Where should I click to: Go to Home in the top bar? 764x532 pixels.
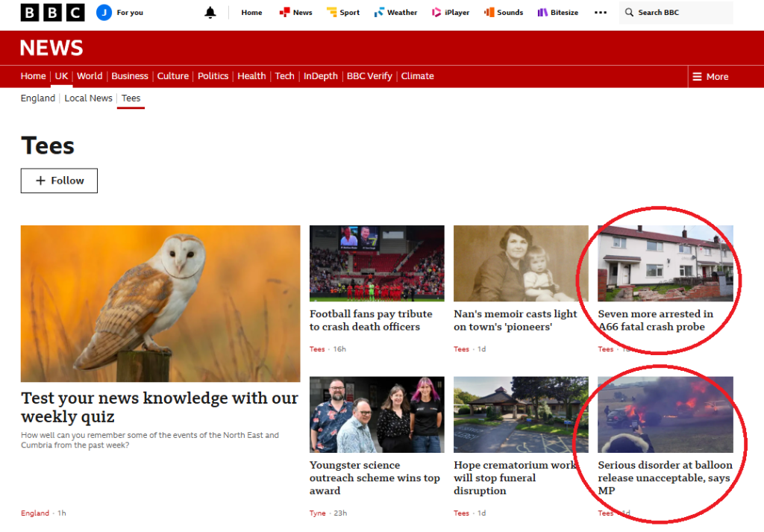point(251,13)
